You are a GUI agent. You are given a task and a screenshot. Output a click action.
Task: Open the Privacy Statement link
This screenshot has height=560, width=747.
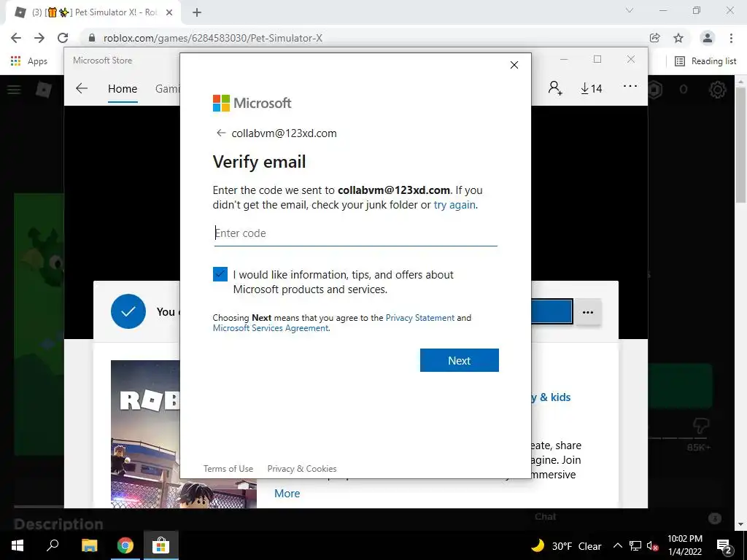point(419,318)
